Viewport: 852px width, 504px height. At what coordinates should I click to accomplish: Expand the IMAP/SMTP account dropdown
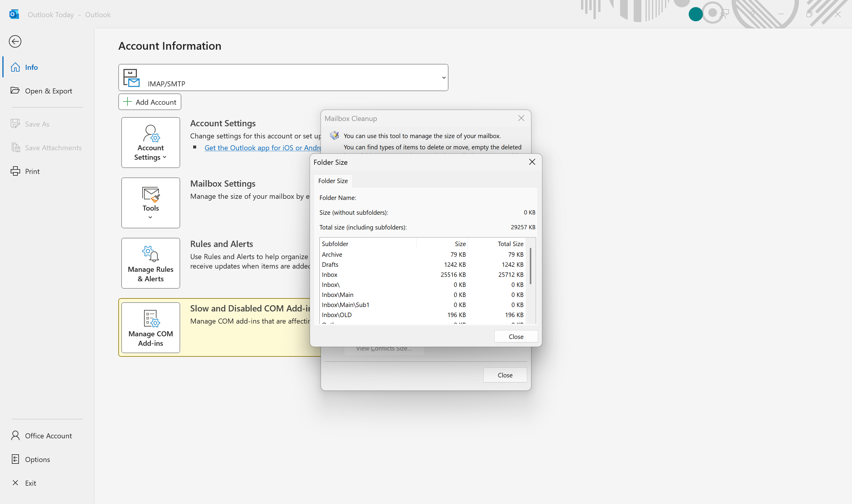point(443,77)
